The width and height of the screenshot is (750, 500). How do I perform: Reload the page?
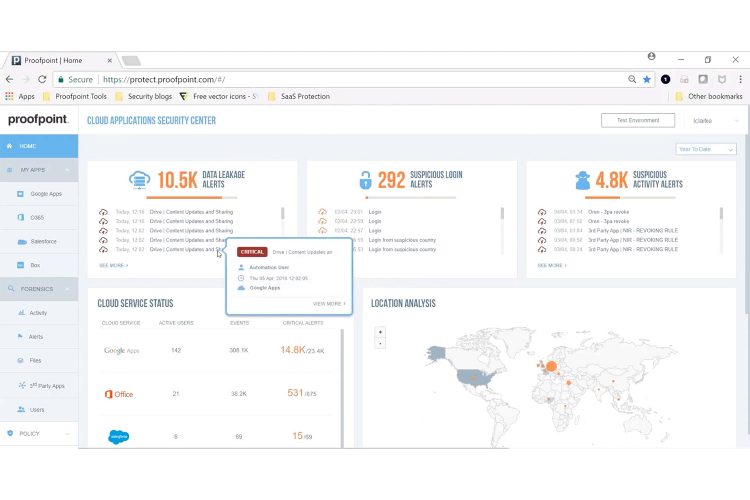[x=42, y=79]
